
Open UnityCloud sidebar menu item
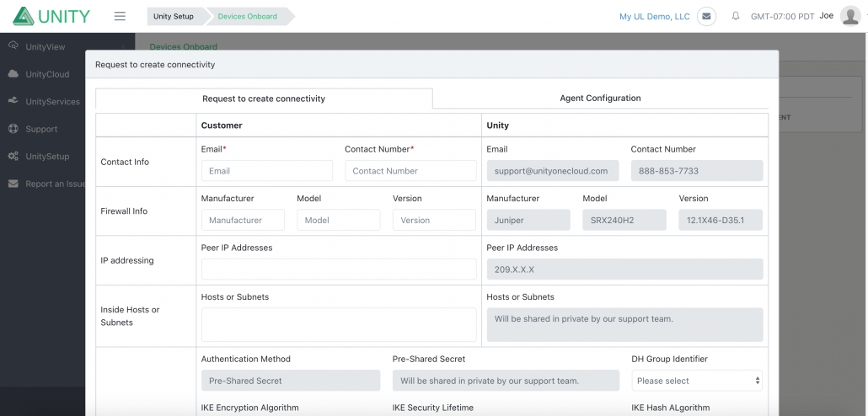click(47, 74)
